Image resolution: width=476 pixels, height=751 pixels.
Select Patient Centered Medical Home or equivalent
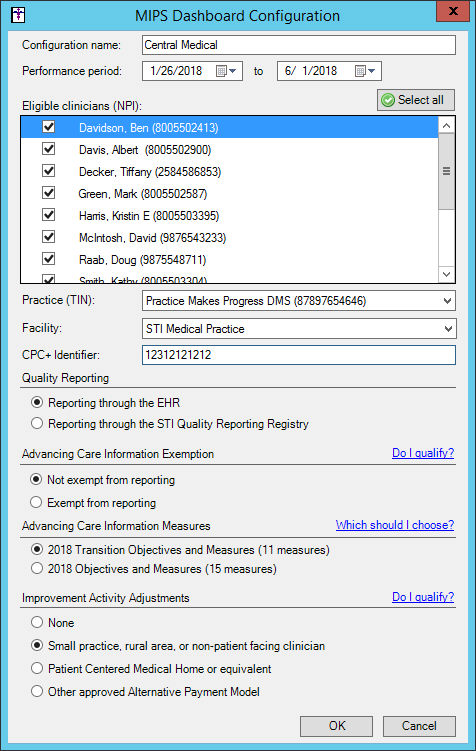pos(37,668)
